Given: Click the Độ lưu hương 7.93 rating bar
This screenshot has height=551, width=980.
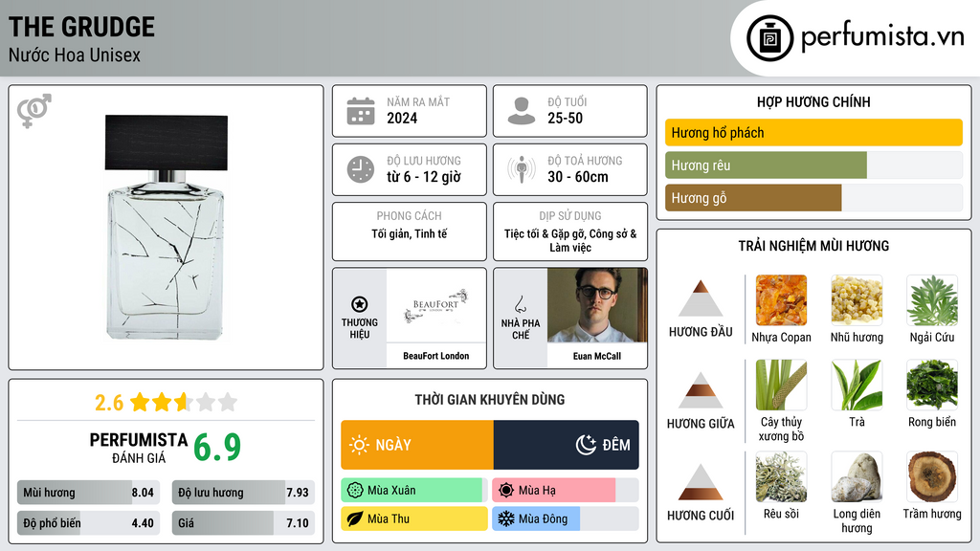Looking at the screenshot, I should pyautogui.click(x=243, y=493).
